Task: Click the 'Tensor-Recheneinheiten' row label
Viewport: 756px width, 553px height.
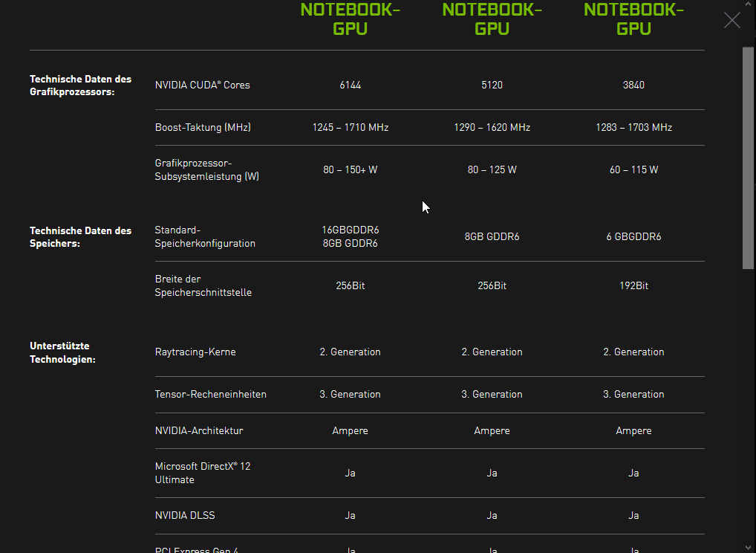Action: (x=211, y=394)
